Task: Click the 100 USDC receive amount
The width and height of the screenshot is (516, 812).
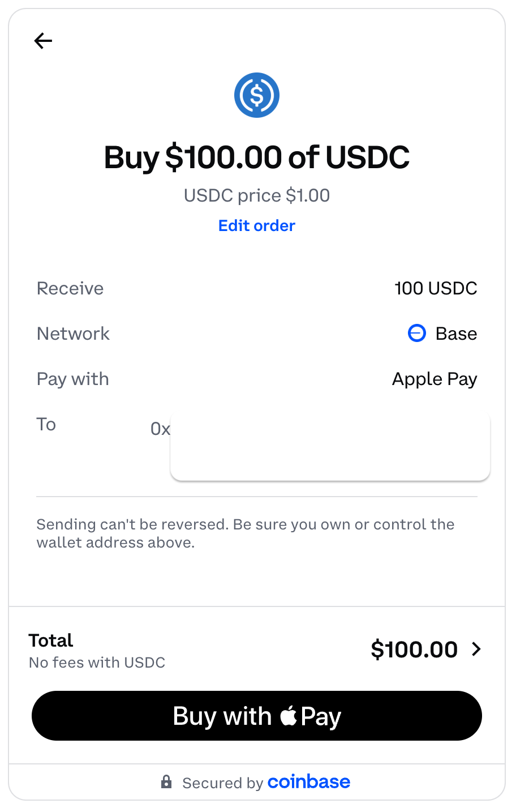Action: coord(436,288)
